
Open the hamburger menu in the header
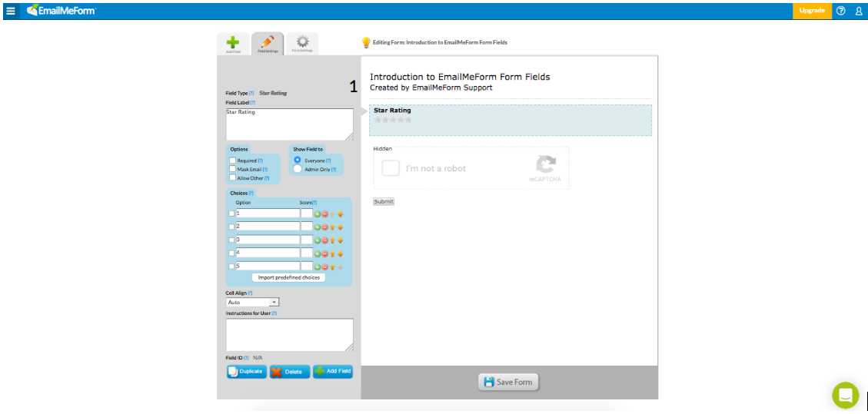(x=11, y=11)
